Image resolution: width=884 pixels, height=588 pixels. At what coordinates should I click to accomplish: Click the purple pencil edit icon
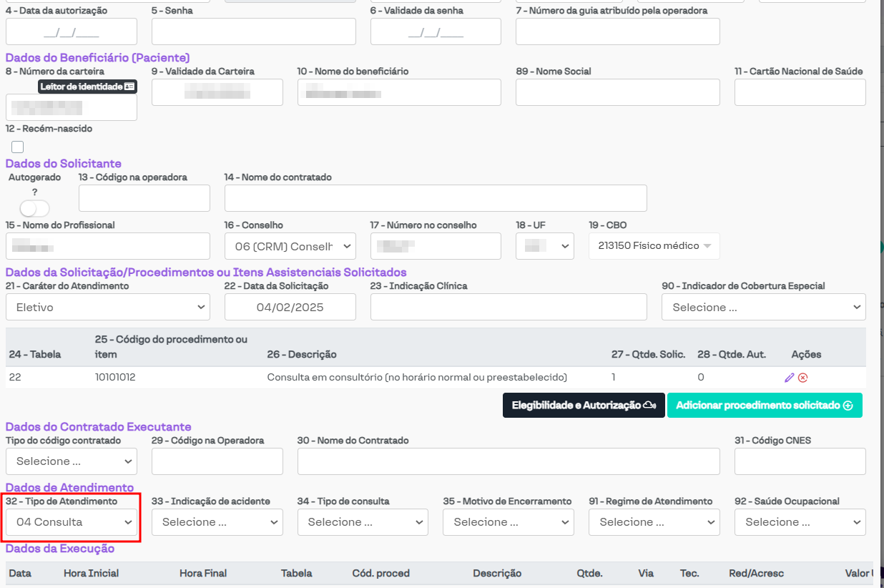790,378
